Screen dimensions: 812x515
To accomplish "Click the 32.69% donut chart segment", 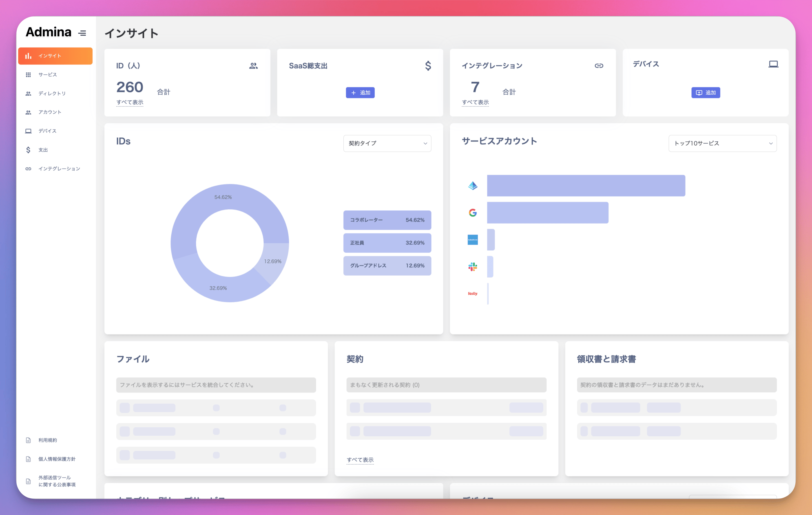I will coord(218,288).
